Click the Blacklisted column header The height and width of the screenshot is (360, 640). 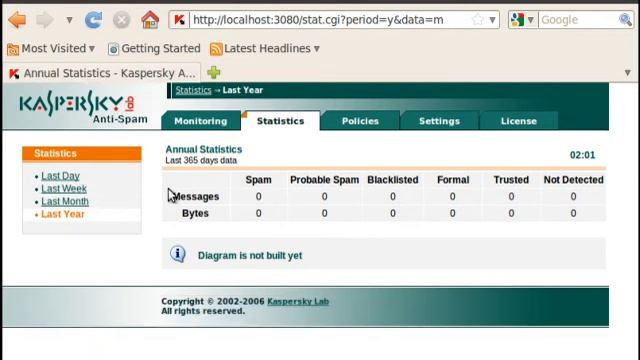click(393, 180)
